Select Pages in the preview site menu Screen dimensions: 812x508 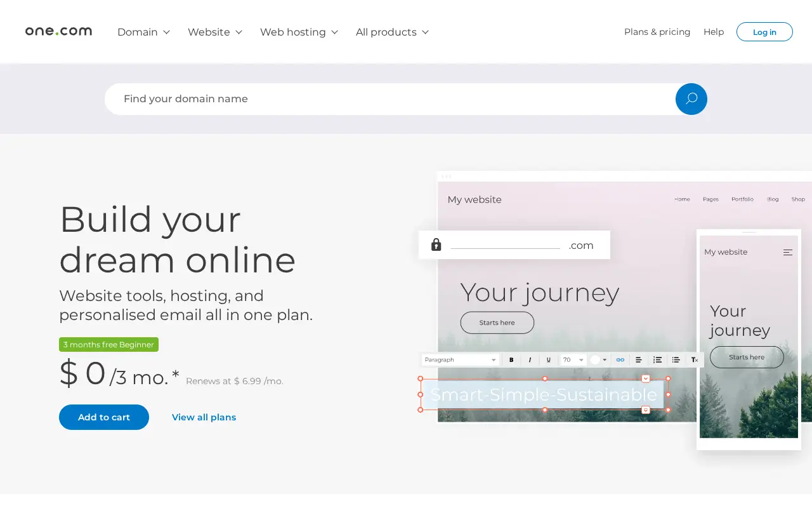(710, 199)
